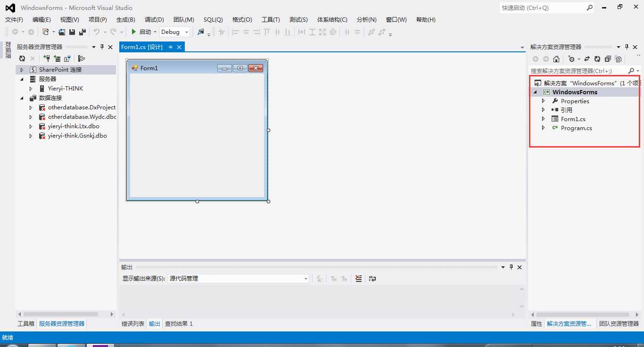The image size is (644, 347).
Task: Click the green Start (启动) debugging button
Action: click(x=140, y=32)
